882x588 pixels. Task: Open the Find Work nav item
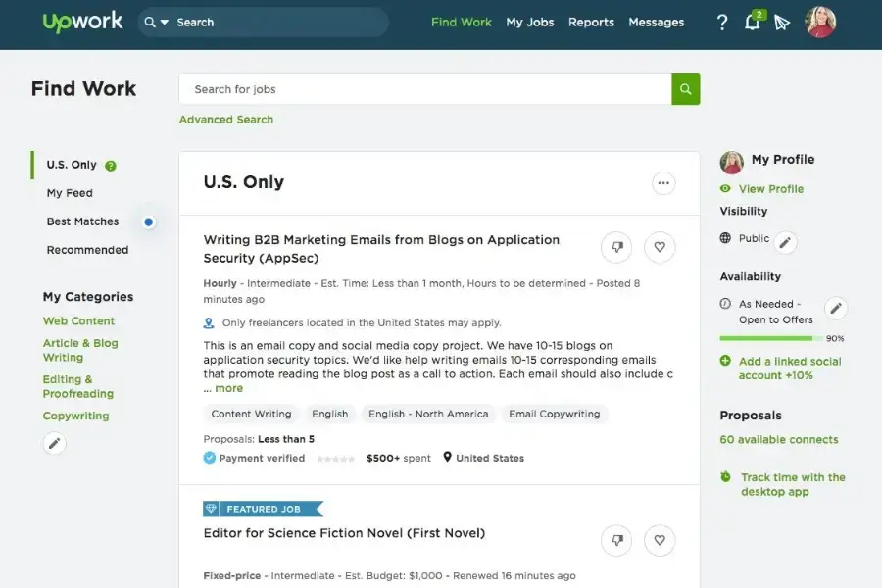pyautogui.click(x=462, y=22)
